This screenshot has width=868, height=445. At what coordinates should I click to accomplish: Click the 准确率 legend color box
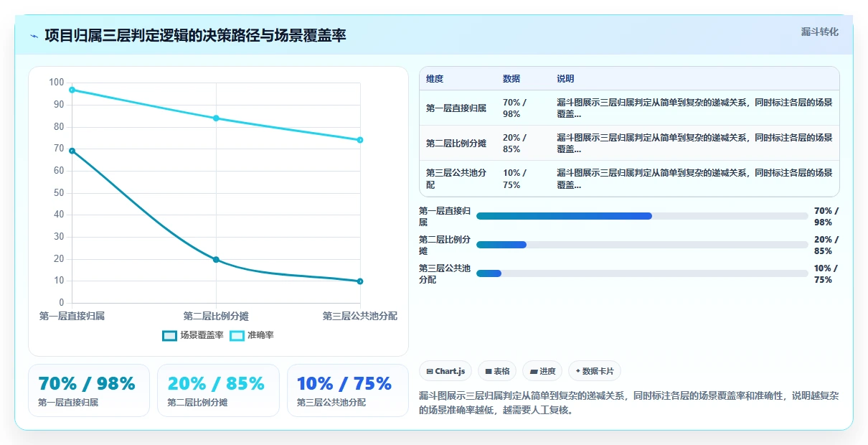[x=237, y=335]
